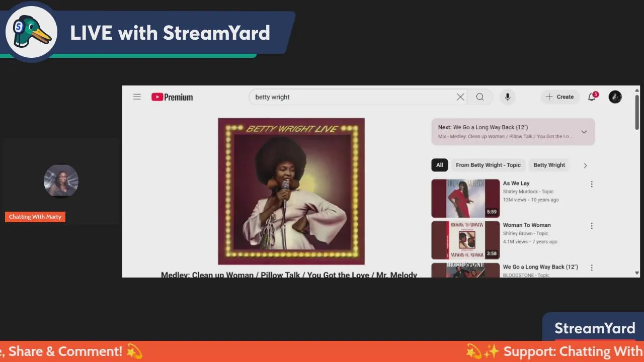
Task: Open Shirley Brown - Topic channel
Action: coord(526,233)
